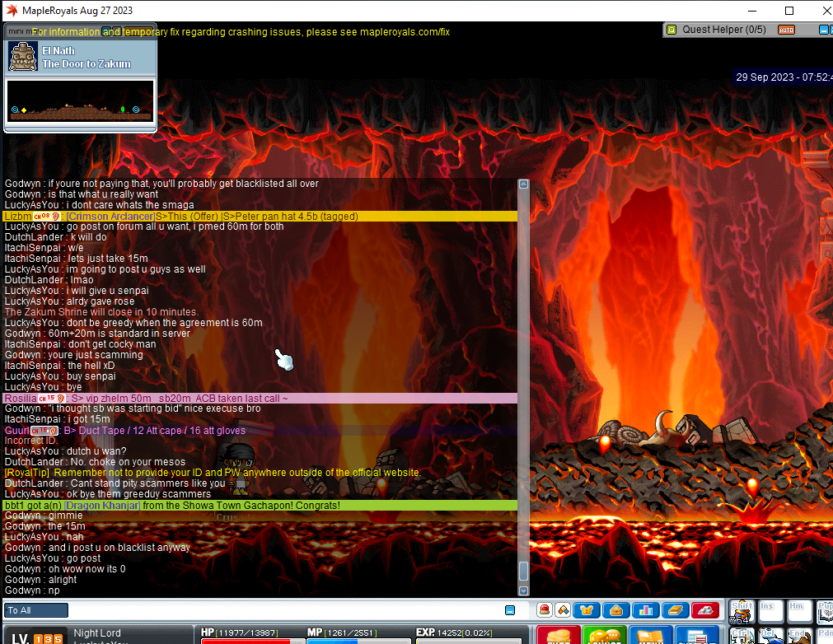Open the skill book icon

(675, 610)
